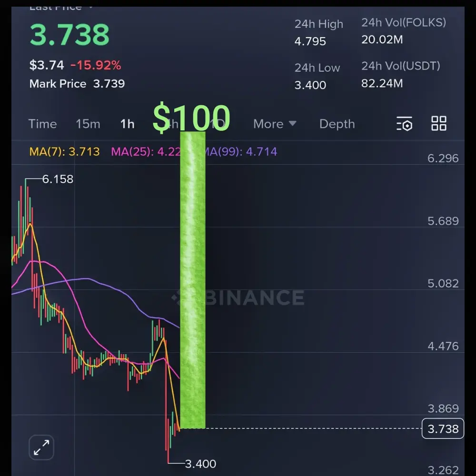This screenshot has width=476, height=476.
Task: Switch to the Depth view
Action: (x=337, y=124)
